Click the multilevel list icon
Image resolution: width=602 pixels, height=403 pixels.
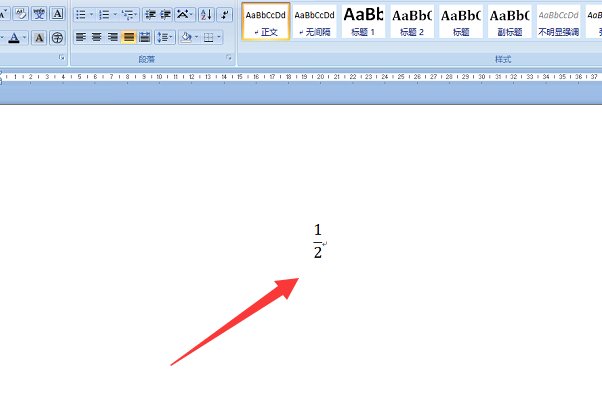click(128, 15)
